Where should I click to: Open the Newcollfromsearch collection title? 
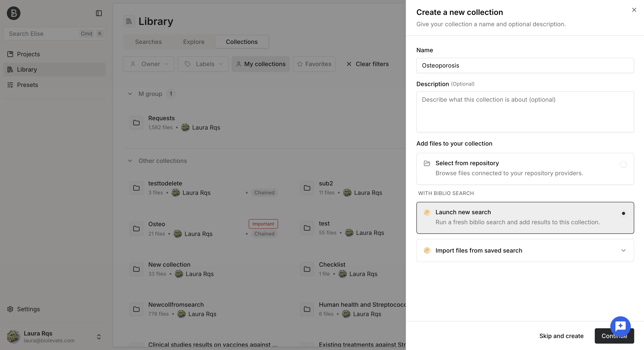176,305
